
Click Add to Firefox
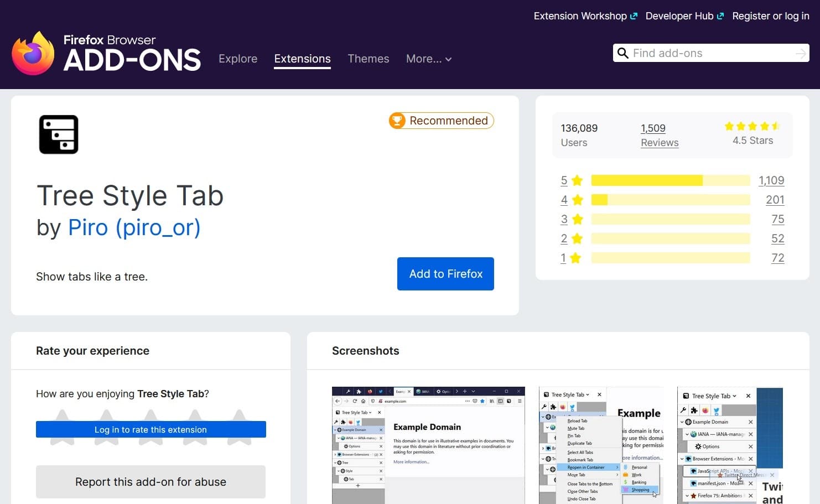click(x=445, y=274)
